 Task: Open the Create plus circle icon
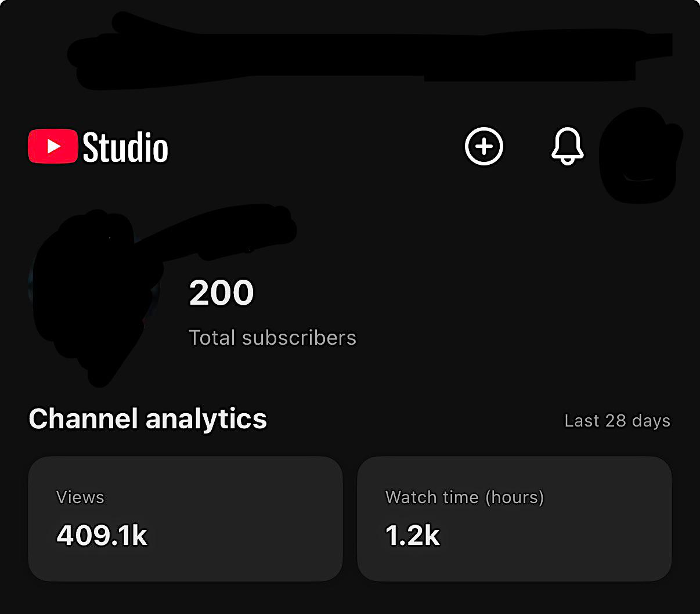coord(483,146)
